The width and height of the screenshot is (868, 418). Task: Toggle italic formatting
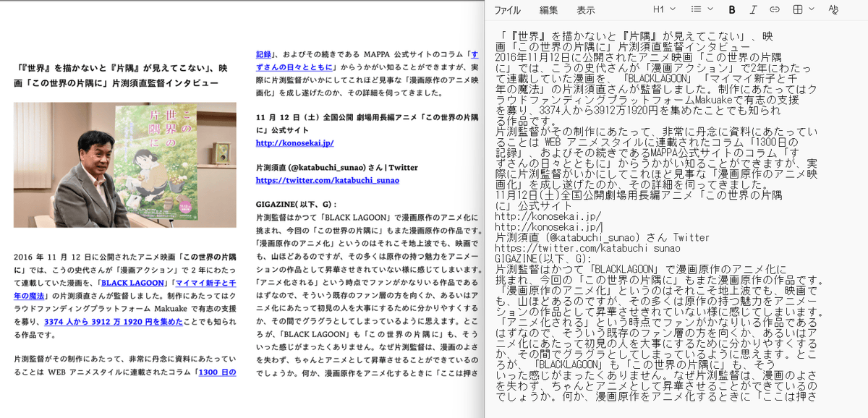[753, 9]
